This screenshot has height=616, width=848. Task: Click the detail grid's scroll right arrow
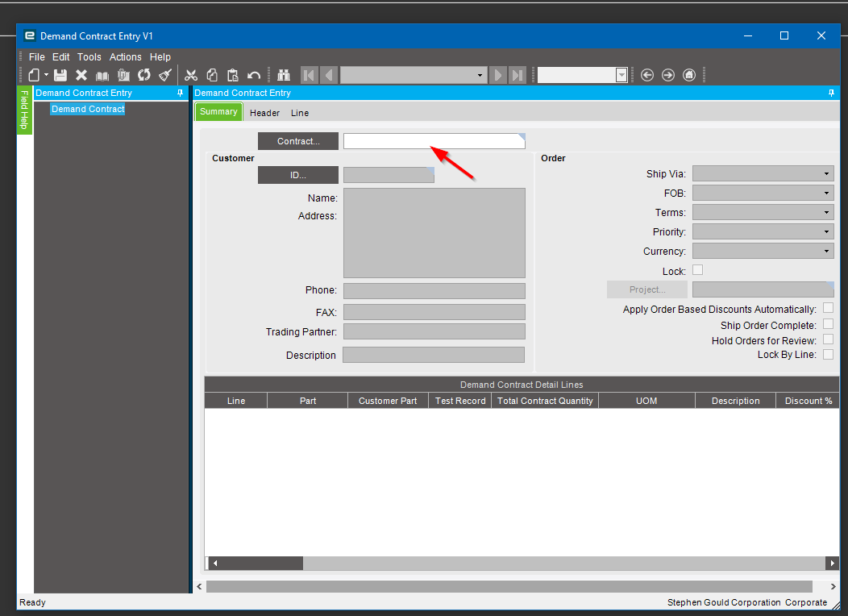tap(833, 563)
